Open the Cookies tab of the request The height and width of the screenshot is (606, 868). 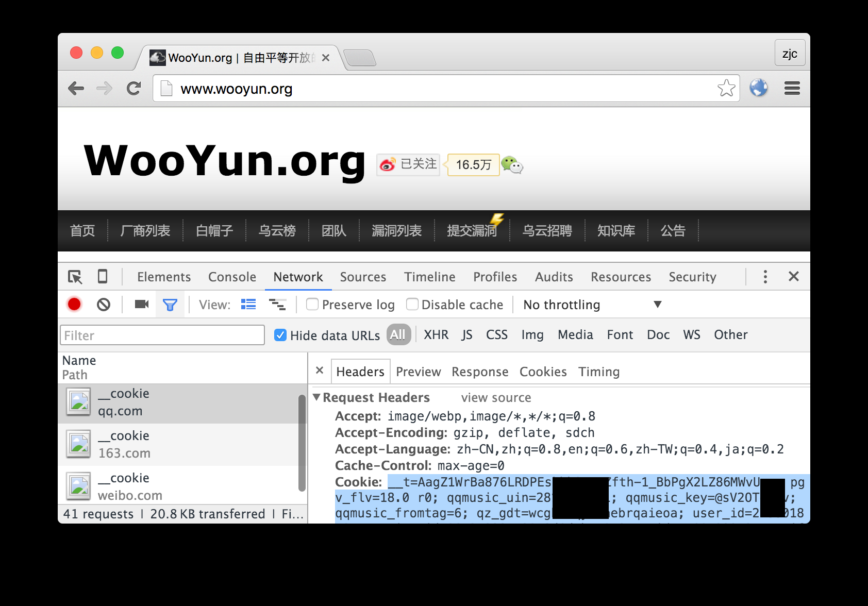[543, 372]
